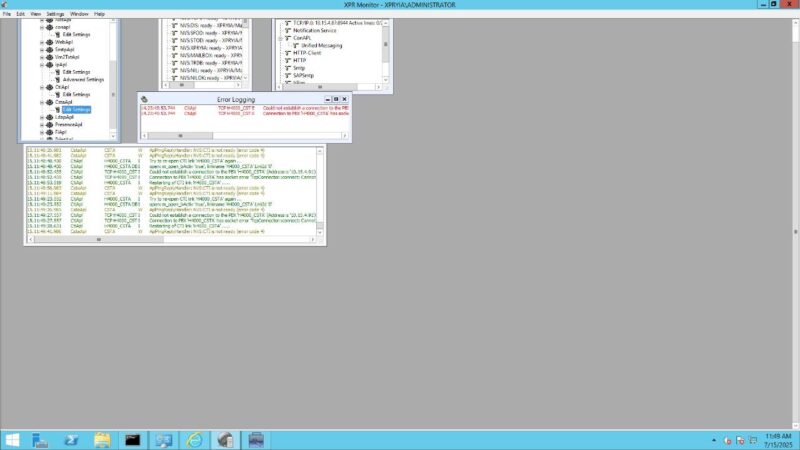Launch PowerShell from the taskbar
Screen dimensions: 800x450
72,439
